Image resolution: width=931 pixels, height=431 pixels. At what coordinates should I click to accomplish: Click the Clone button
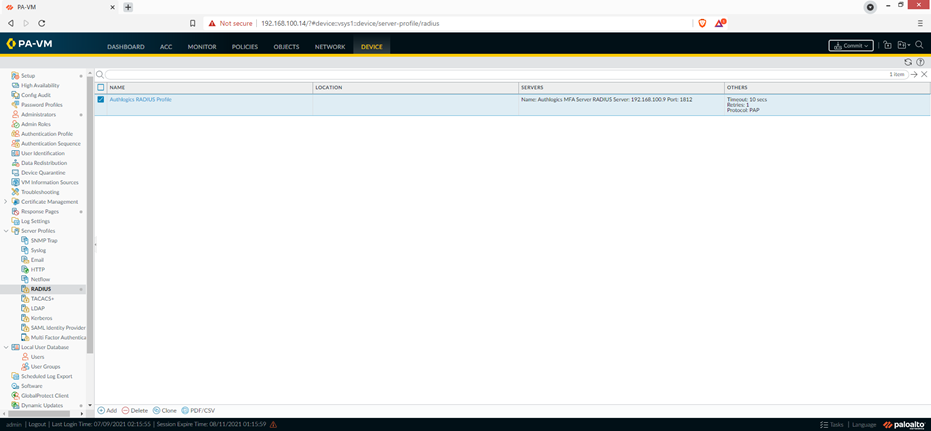pos(165,410)
